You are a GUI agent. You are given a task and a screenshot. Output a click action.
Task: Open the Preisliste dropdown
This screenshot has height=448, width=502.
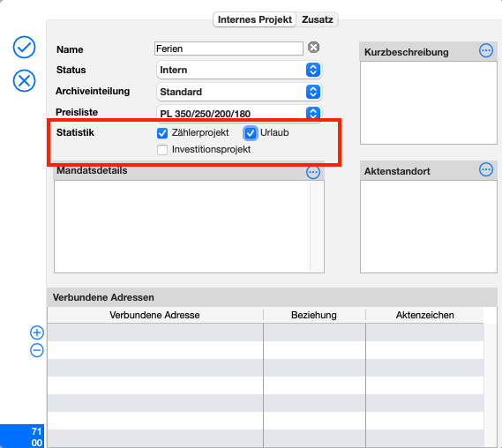click(x=239, y=113)
